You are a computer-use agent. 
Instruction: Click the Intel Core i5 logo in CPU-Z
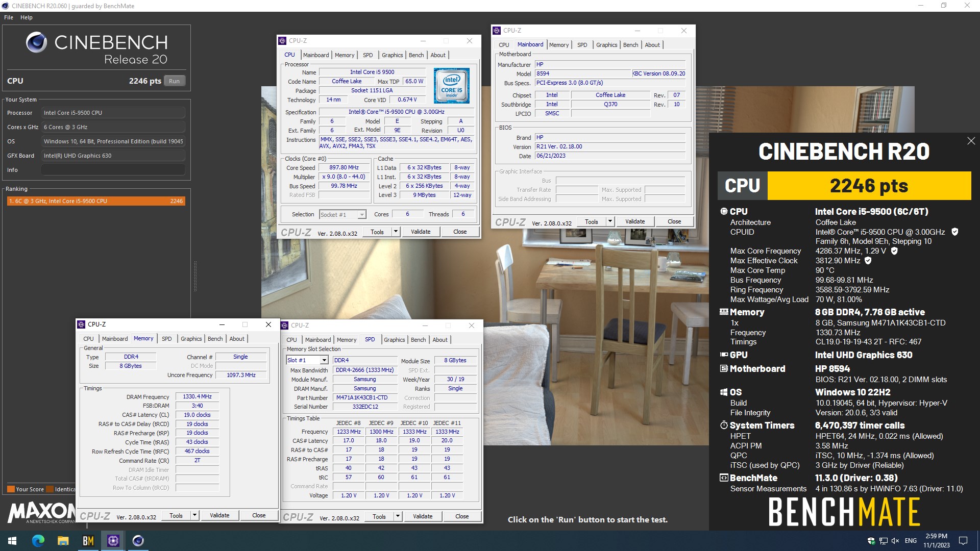click(452, 86)
